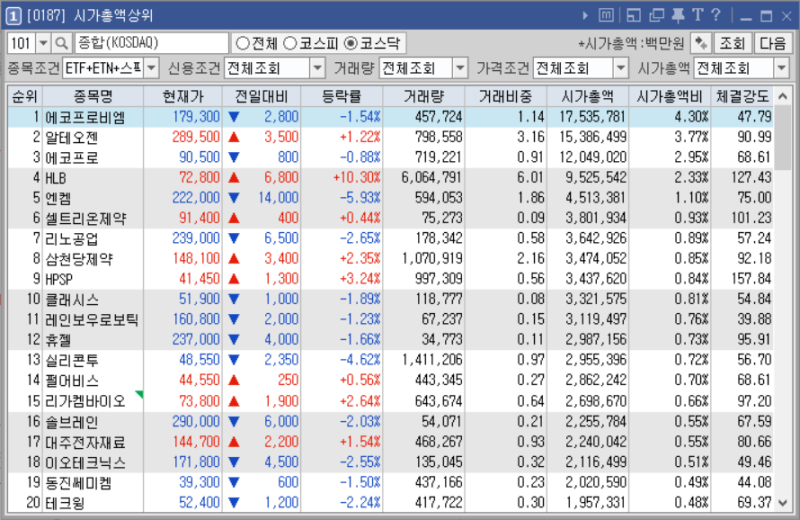Viewport: 800px width, 520px height.
Task: Select the 솔브레인 stock name
Action: coord(71,422)
